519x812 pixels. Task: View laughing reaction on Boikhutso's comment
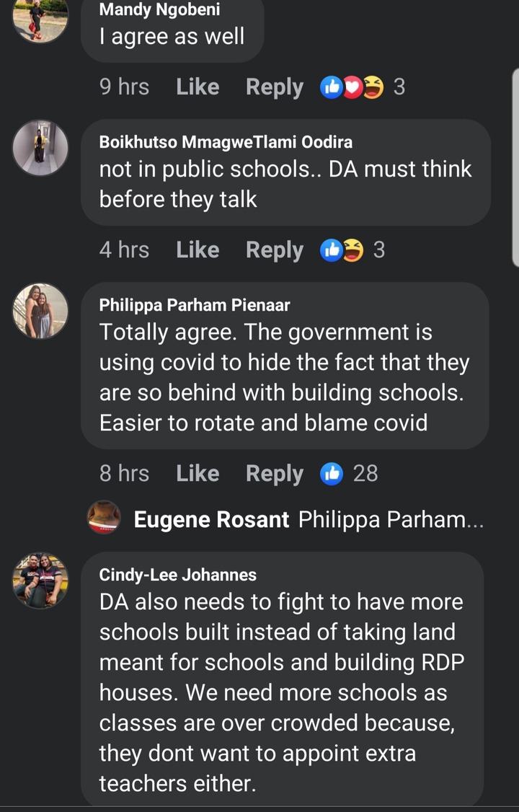click(353, 250)
